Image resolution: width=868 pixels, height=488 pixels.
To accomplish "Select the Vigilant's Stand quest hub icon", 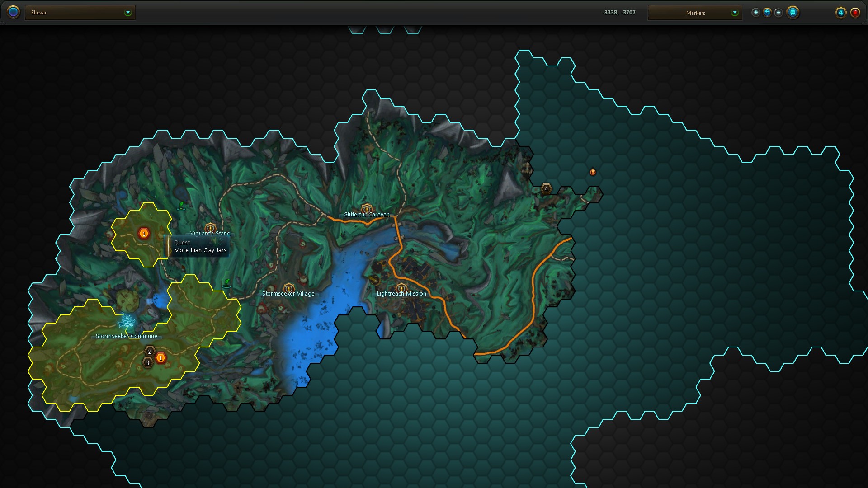I will click(x=210, y=228).
